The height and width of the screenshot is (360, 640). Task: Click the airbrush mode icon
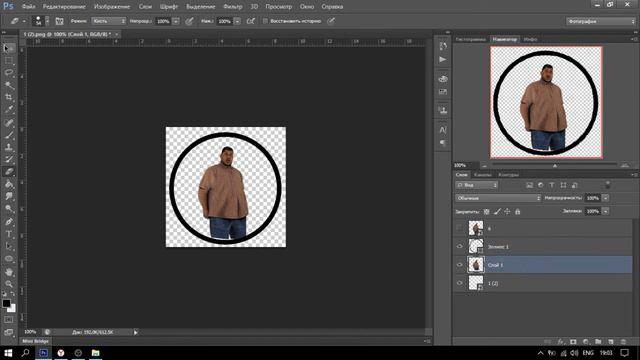[251, 21]
